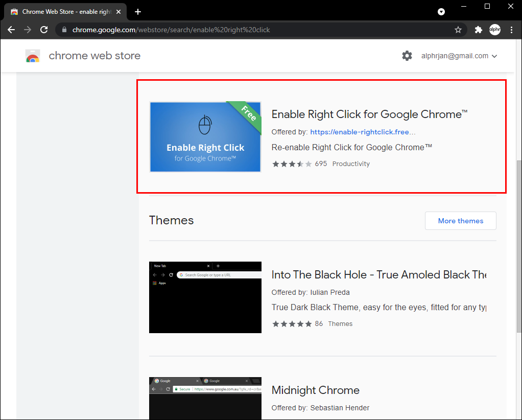Close the Chrome Web Store tab
Screen dimensions: 522x420
click(118, 12)
